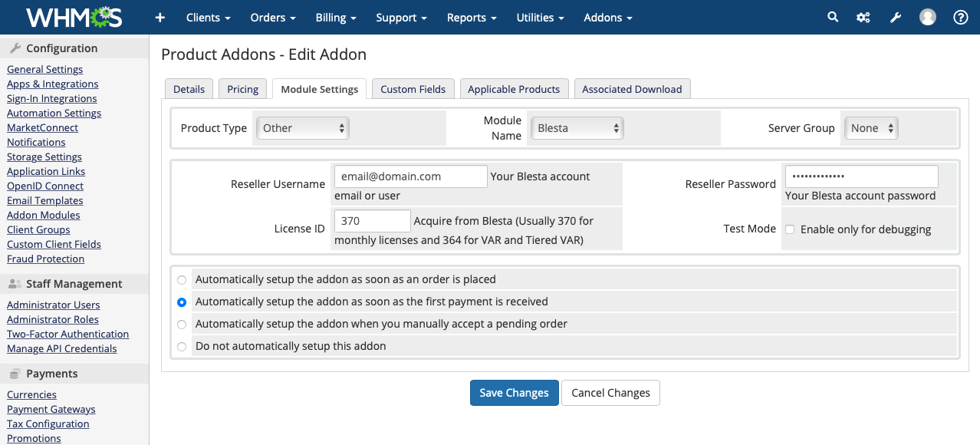Switch to the Custom Fields tab
The image size is (980, 445).
[413, 89]
